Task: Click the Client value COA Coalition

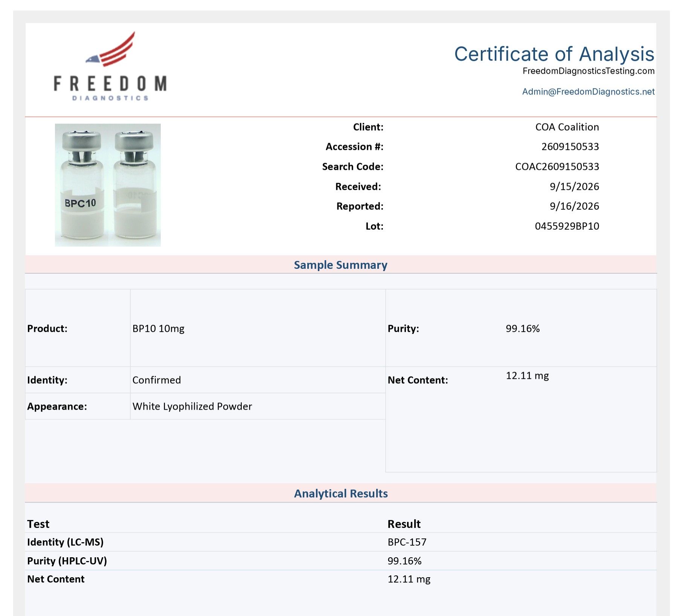Action: [x=567, y=127]
